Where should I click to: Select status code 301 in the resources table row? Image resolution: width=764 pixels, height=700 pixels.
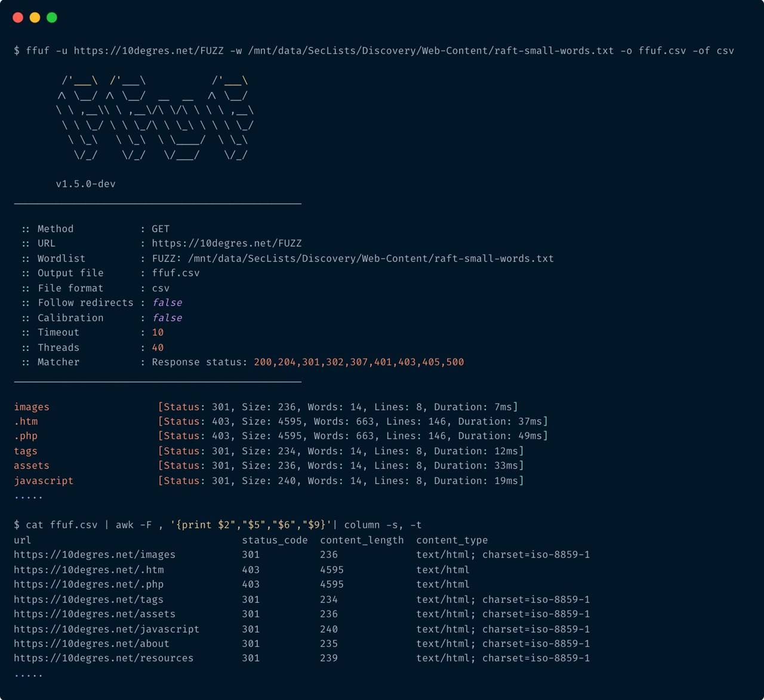pos(251,658)
